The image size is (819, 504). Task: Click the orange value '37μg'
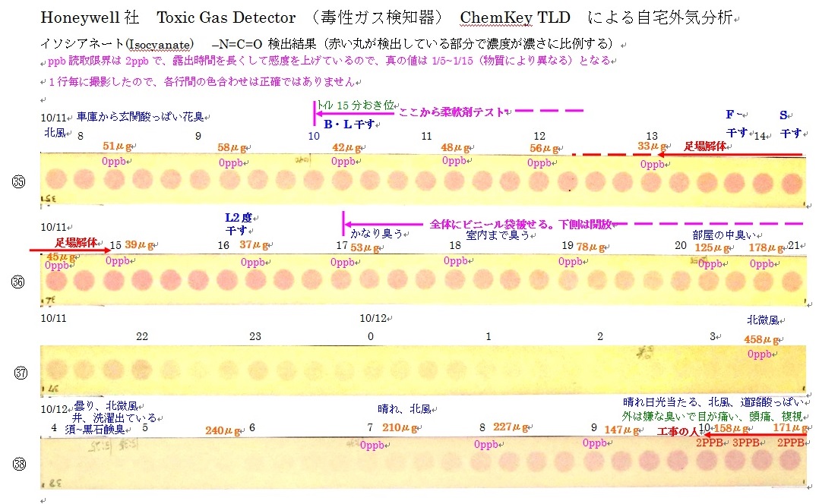click(x=255, y=244)
